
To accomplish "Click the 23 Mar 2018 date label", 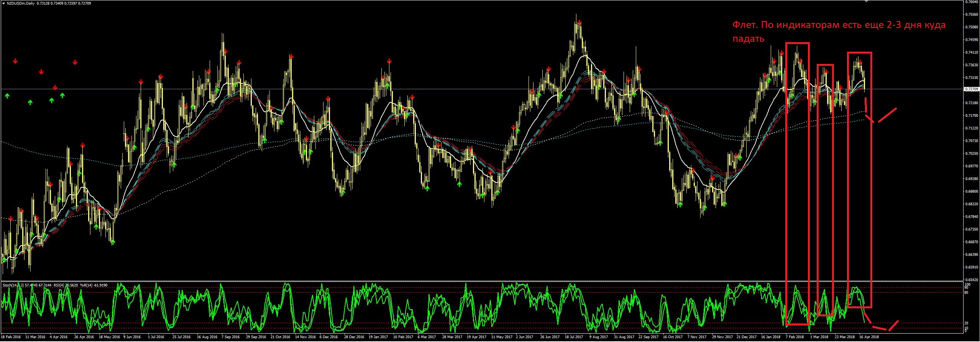I will [845, 337].
